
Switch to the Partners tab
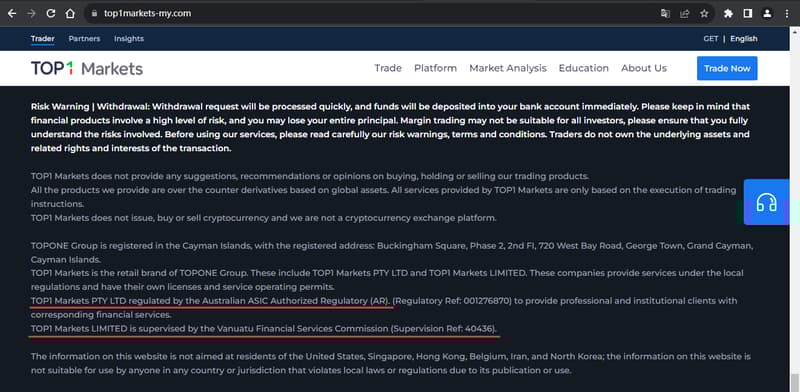[x=84, y=39]
